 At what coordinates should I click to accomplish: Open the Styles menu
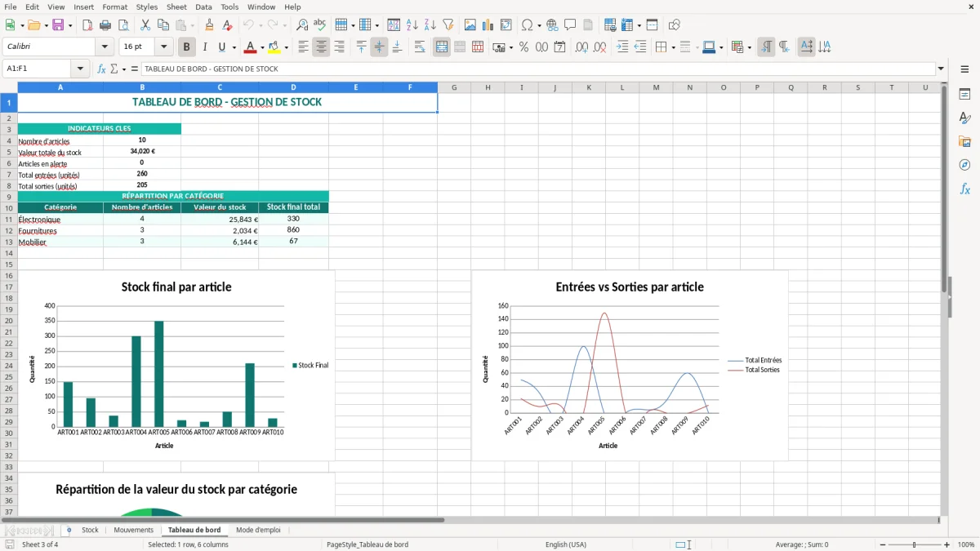click(147, 7)
